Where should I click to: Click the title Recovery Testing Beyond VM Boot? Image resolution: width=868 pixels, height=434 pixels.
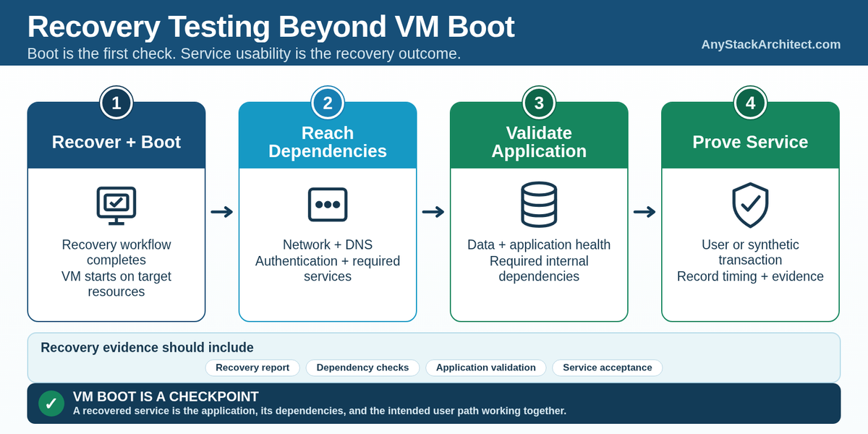tap(271, 27)
